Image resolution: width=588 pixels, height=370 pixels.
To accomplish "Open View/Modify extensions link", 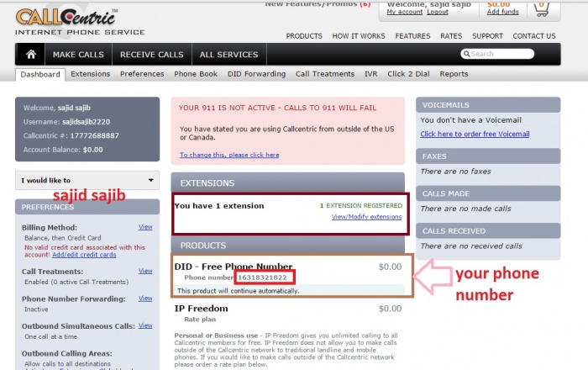I will tap(366, 217).
